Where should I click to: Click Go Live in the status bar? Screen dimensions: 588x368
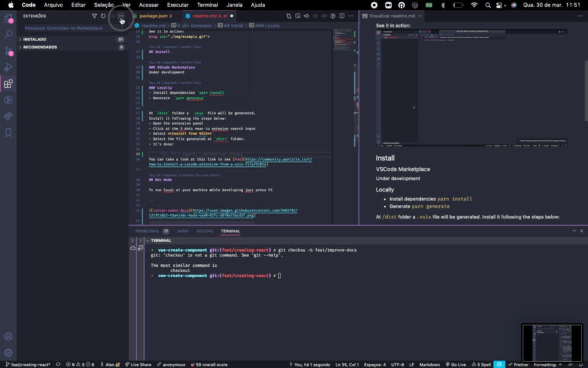point(456,364)
